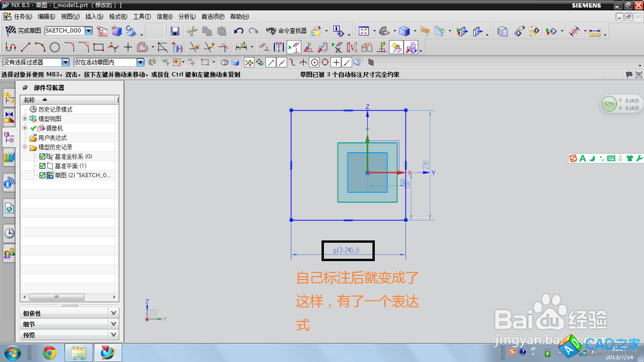Toggle the 基准平面 (1) checkbox
This screenshot has height=362, width=644.
tap(43, 166)
